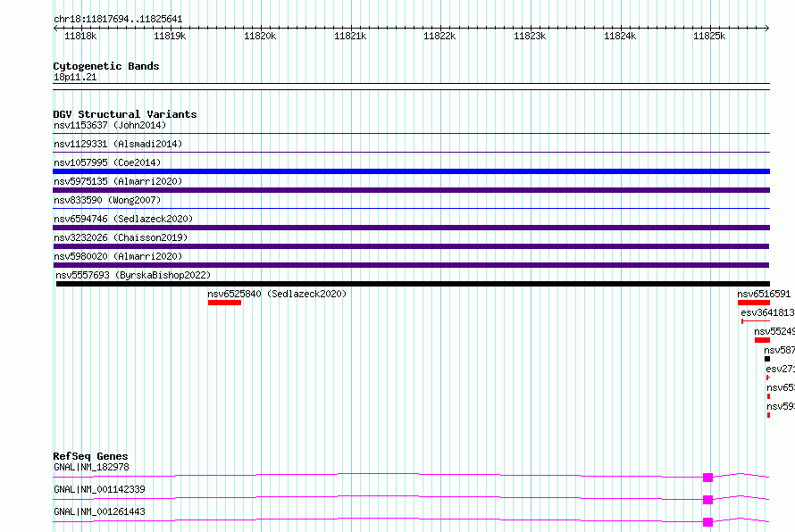Click the magenta exon box on NM_001142339
Viewport: 795px width, 532px height.
tap(707, 500)
